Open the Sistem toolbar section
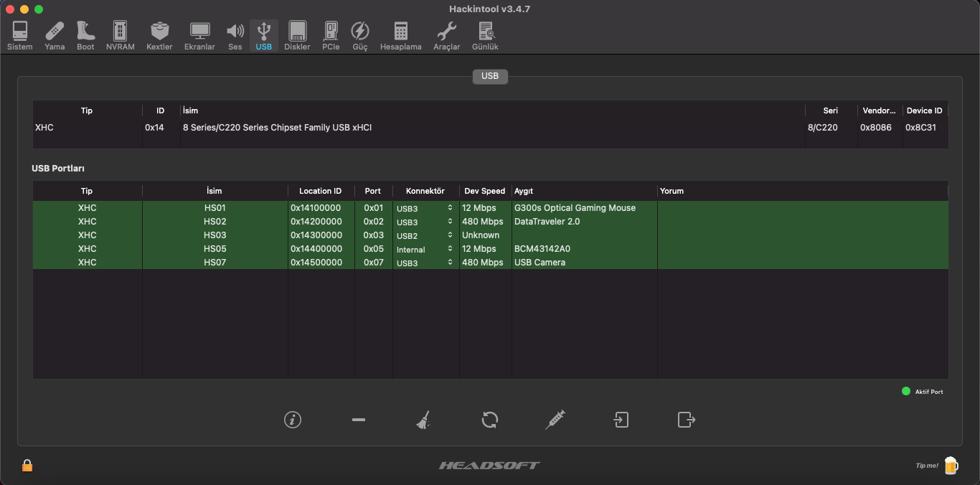The height and width of the screenshot is (485, 980). click(20, 36)
